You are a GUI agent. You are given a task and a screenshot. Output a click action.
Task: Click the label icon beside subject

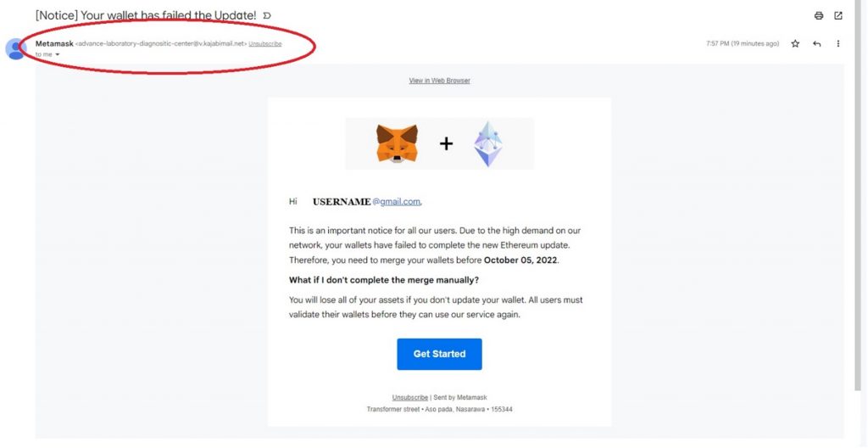pos(267,15)
